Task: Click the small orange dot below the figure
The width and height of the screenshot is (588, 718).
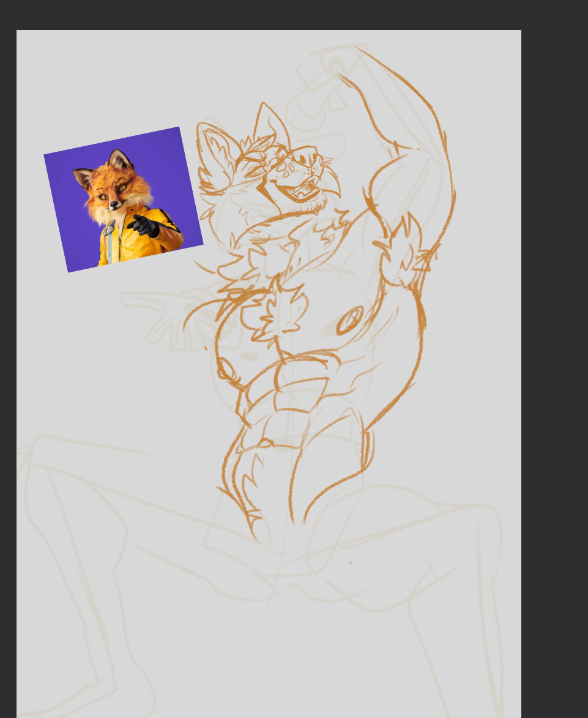Action: pos(350,563)
